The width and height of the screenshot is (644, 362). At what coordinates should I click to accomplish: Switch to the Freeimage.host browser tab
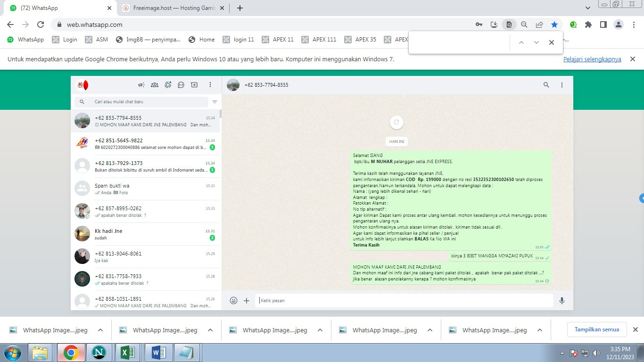(174, 8)
